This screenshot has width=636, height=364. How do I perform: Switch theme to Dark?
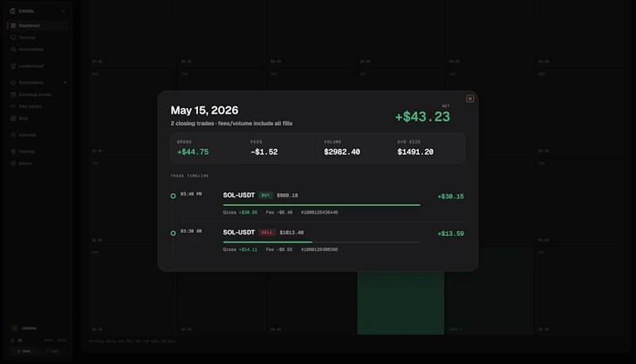click(24, 351)
